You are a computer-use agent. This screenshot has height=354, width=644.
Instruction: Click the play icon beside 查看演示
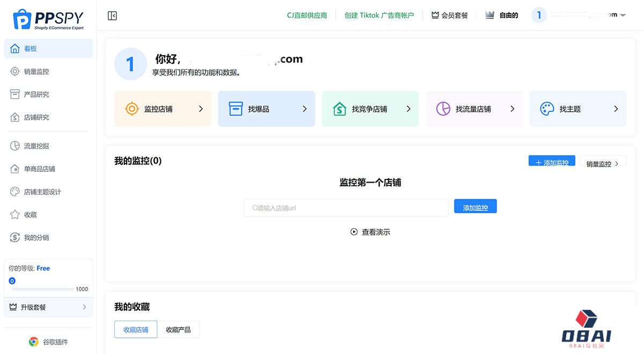[354, 232]
